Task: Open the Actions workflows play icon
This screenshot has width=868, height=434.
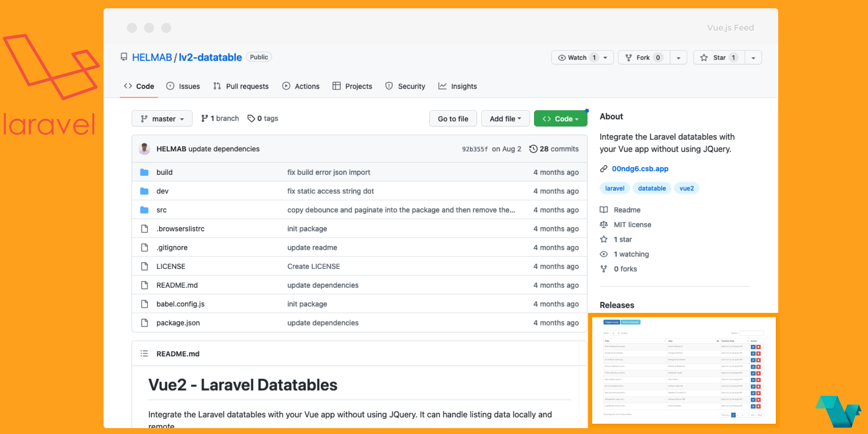Action: click(286, 86)
